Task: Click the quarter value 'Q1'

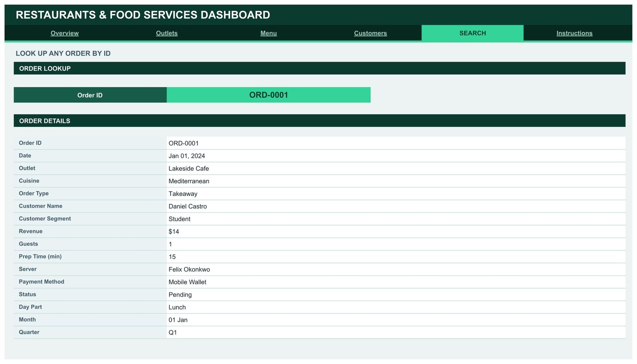Action: 173,333
